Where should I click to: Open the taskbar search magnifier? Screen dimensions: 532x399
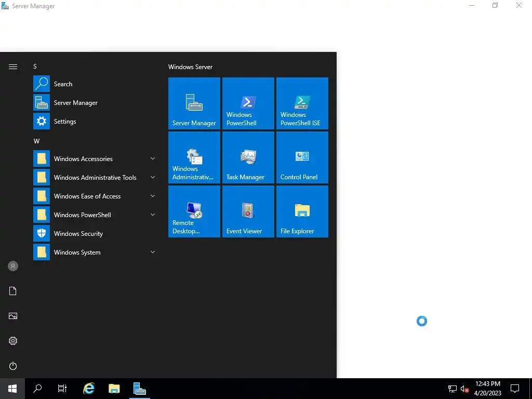37,389
